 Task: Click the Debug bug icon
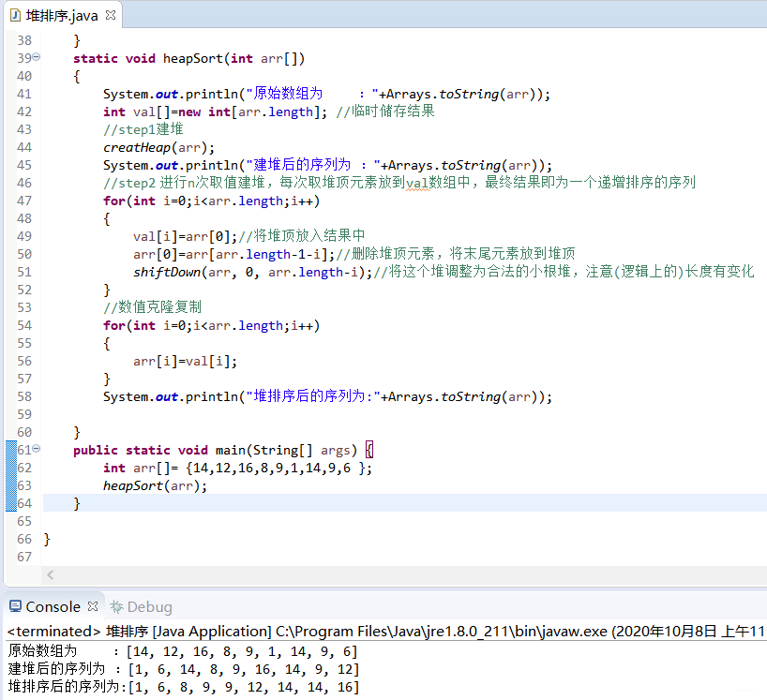coord(116,606)
